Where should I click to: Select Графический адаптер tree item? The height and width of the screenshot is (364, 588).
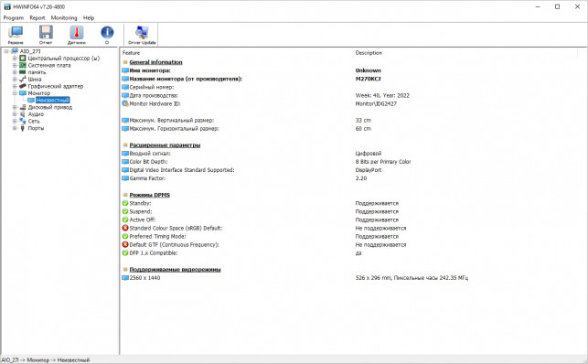[56, 86]
